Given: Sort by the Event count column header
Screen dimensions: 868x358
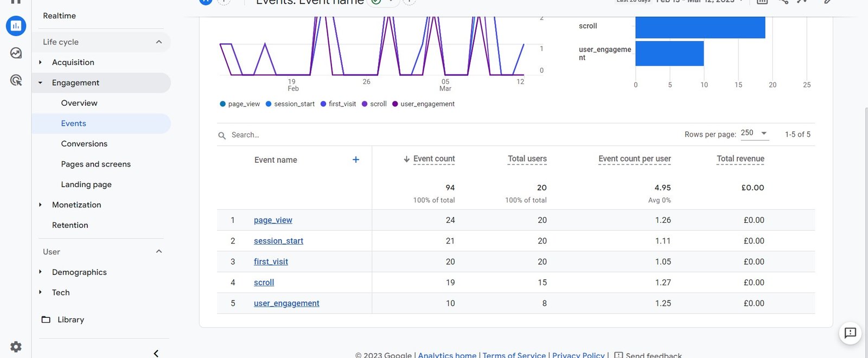Looking at the screenshot, I should coord(434,159).
